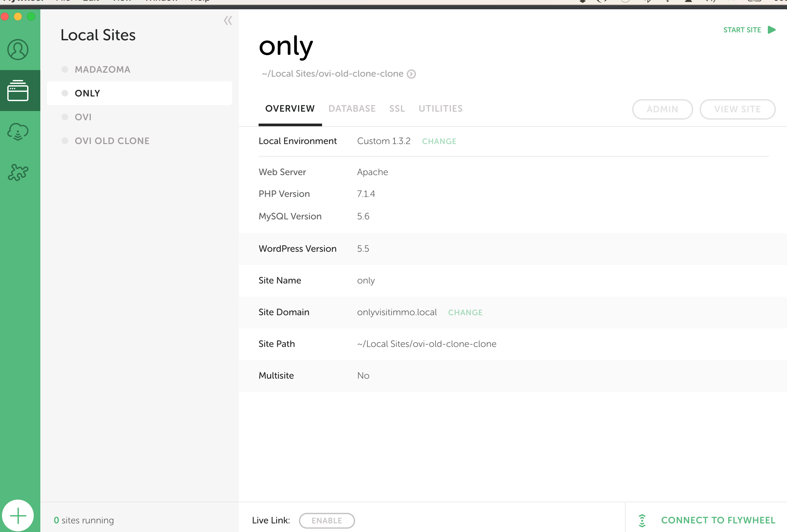Viewport: 787px width, 532px height.
Task: Switch to the Database tab
Action: (x=352, y=109)
